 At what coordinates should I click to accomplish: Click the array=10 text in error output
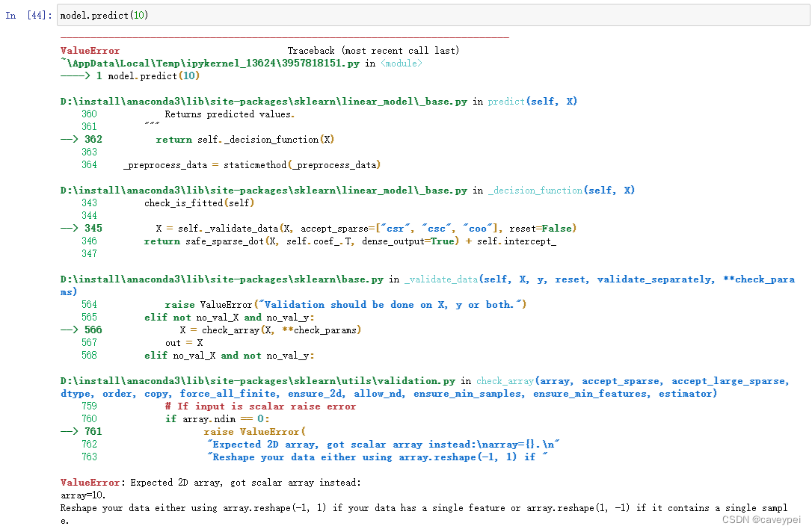pos(78,495)
